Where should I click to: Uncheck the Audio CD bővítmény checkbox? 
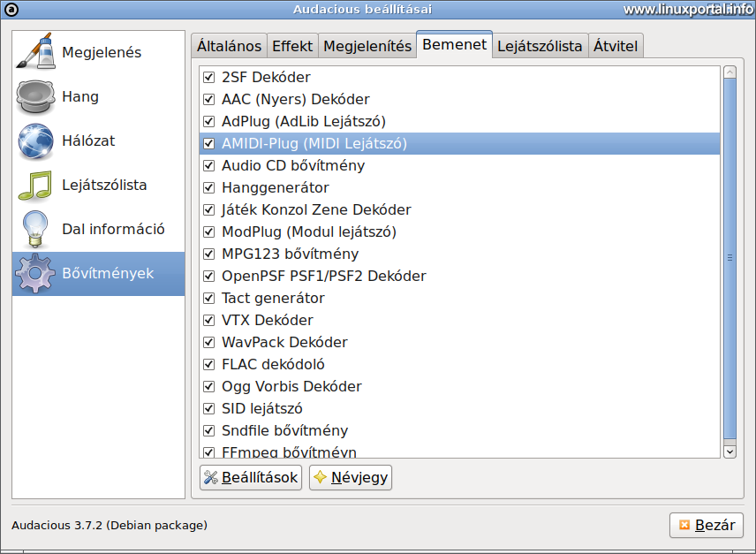coord(208,165)
